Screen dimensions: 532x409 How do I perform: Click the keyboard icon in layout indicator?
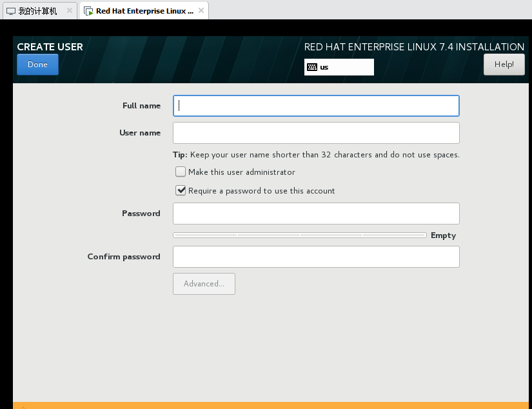[x=312, y=67]
